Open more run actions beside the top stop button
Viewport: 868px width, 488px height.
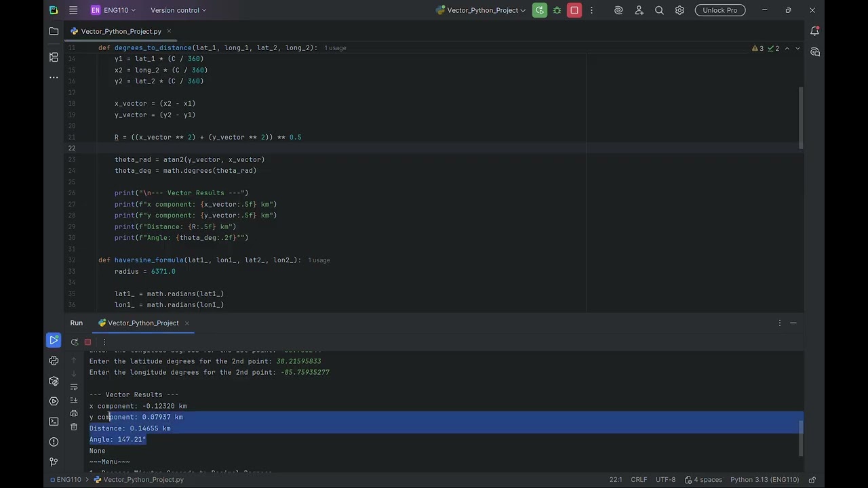point(592,10)
